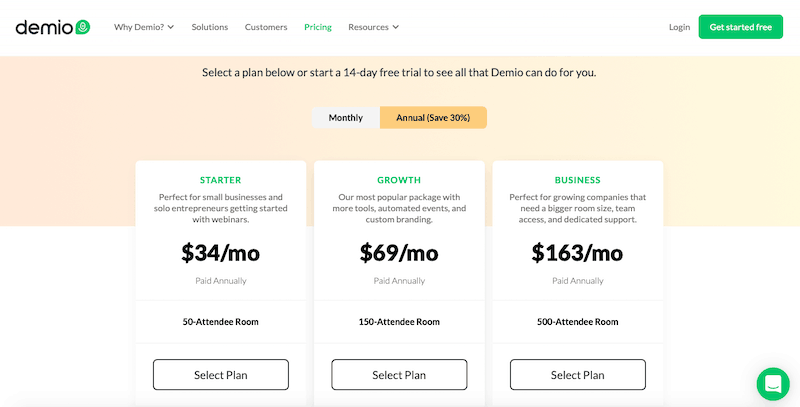Viewport: 800px width, 407px height.
Task: Select Plan for the Growth tier
Action: [x=399, y=375]
